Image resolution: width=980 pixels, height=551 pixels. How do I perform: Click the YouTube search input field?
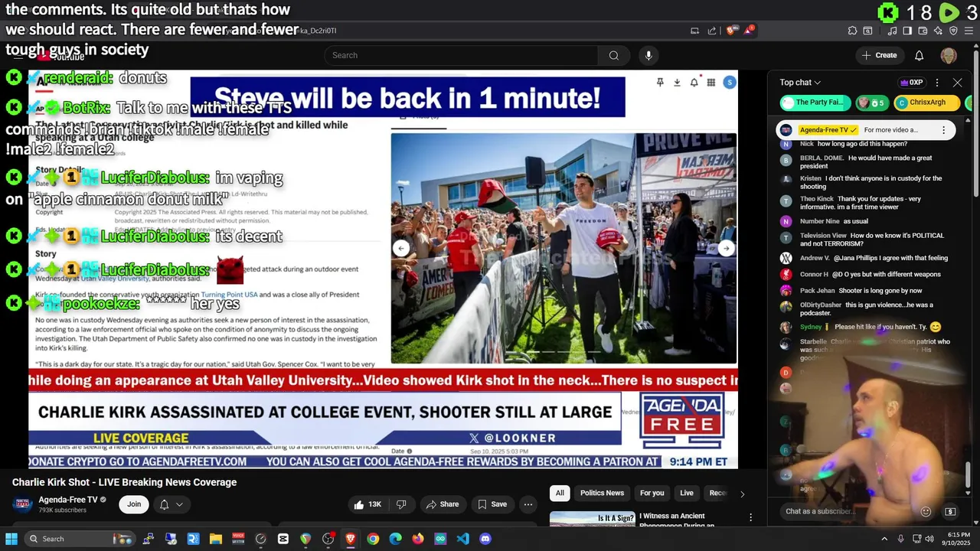point(462,55)
